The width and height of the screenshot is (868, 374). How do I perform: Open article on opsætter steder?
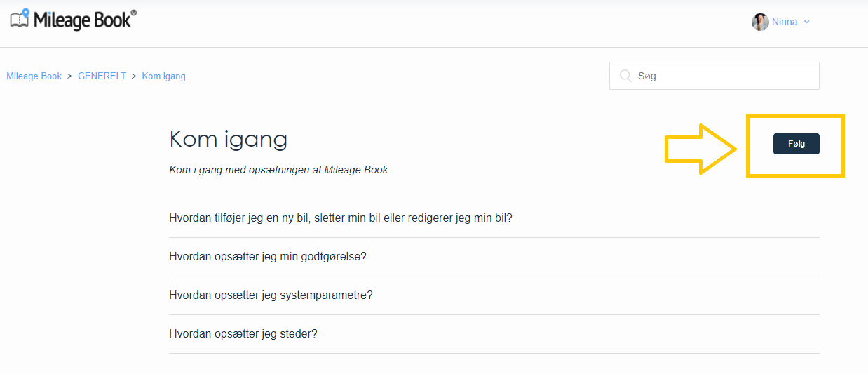coord(243,333)
